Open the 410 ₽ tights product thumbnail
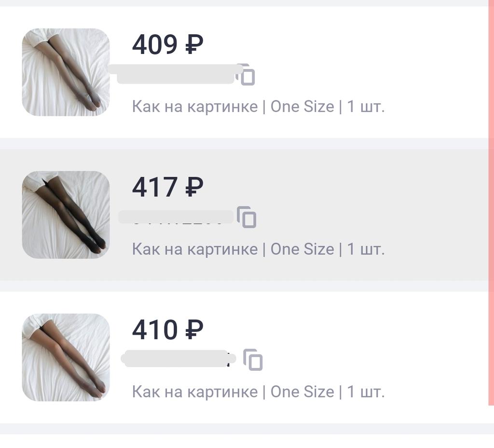Viewport: 494px width, 448px height. point(66,357)
